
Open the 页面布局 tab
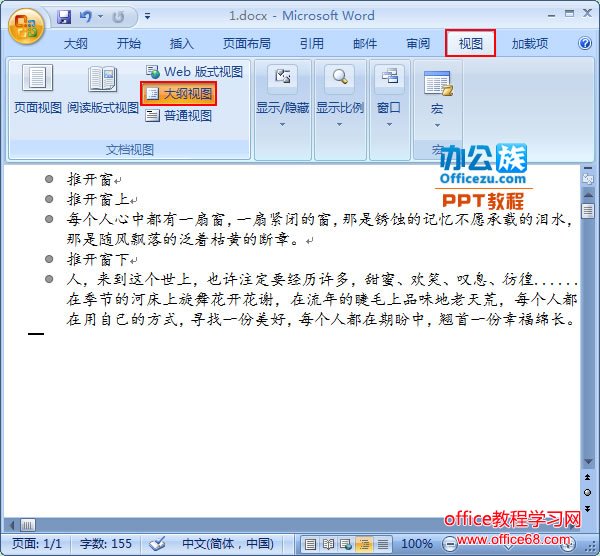247,43
